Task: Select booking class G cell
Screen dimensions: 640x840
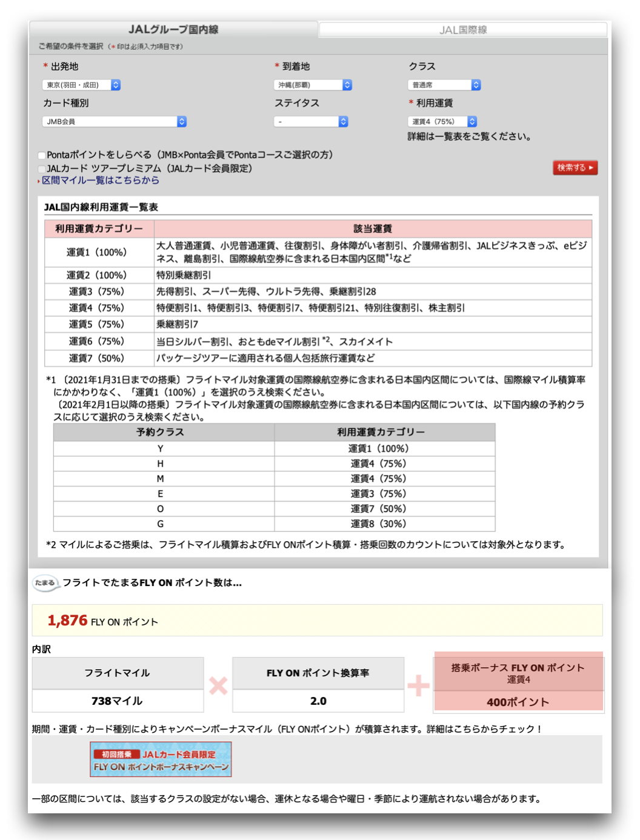Action: 164,524
